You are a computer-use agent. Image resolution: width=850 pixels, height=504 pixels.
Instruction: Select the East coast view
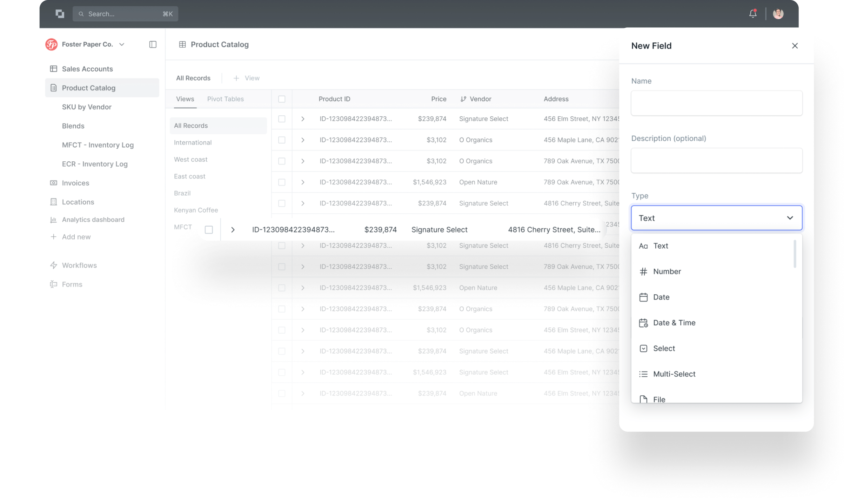pos(189,176)
